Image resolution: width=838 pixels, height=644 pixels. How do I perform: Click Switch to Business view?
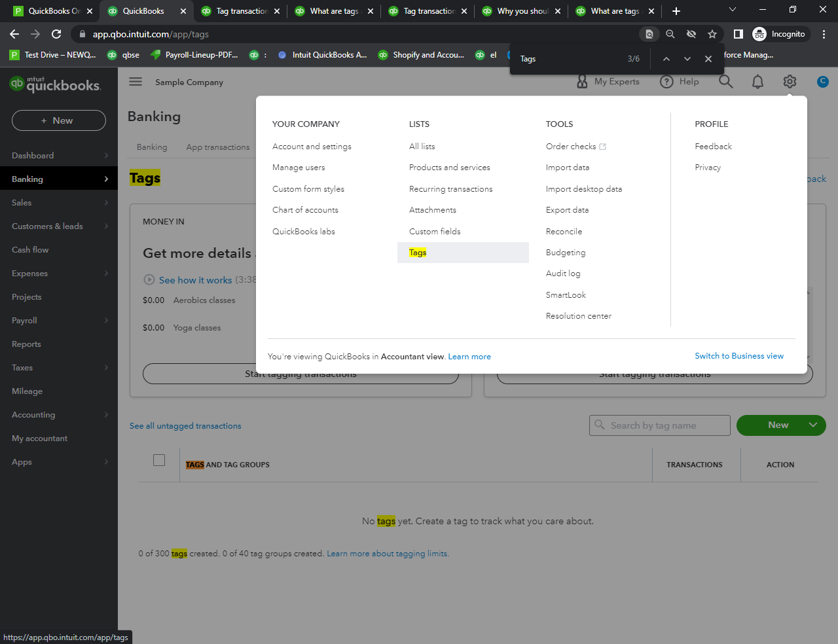pos(739,356)
